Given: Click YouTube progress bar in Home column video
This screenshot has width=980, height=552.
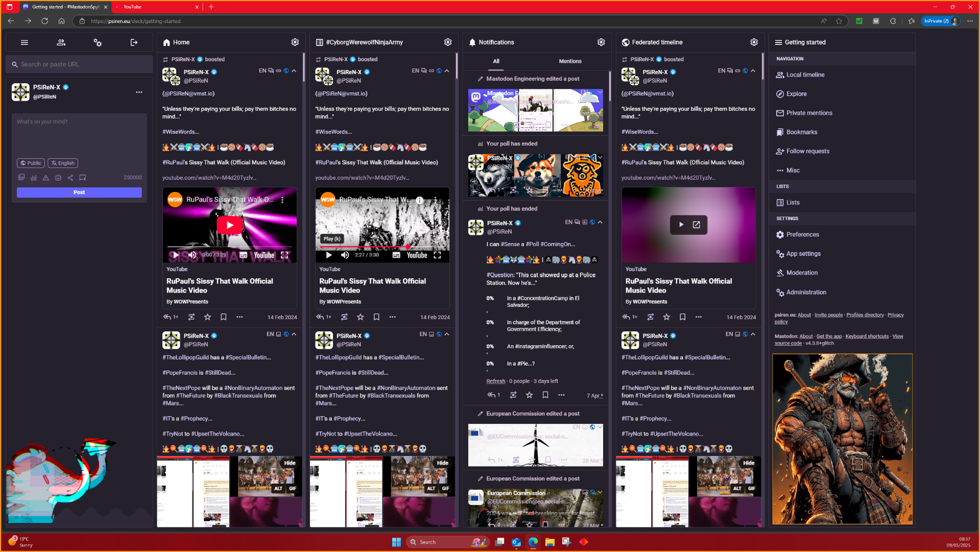Looking at the screenshot, I should tap(229, 247).
